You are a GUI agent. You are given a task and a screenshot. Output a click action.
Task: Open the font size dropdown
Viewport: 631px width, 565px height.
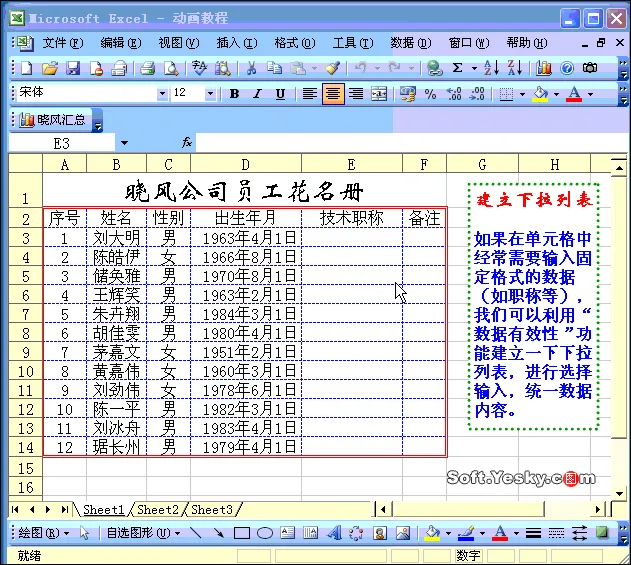210,94
